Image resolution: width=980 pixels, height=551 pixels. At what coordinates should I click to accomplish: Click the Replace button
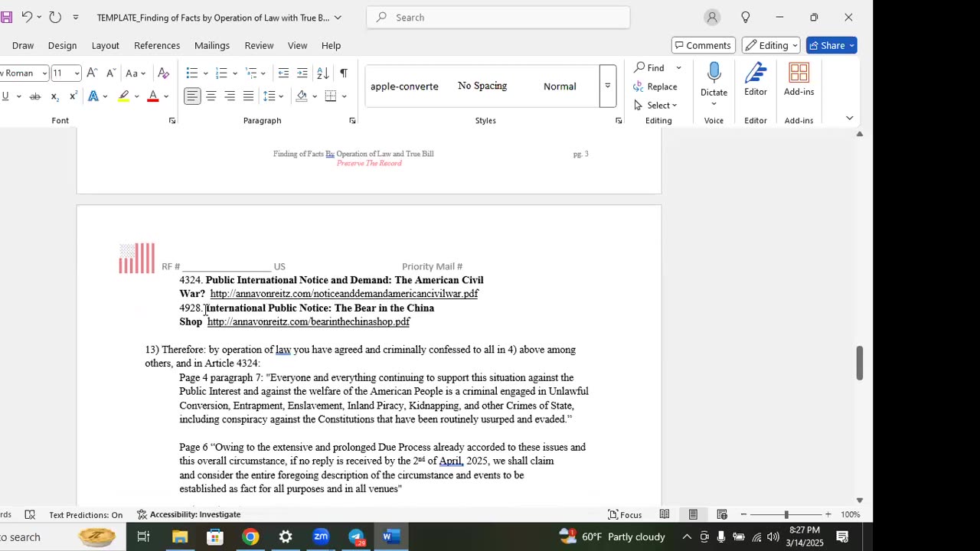[x=655, y=86]
